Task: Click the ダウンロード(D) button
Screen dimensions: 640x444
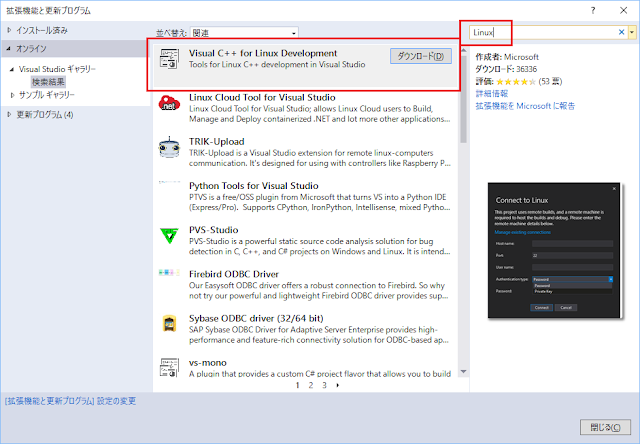Action: point(421,56)
